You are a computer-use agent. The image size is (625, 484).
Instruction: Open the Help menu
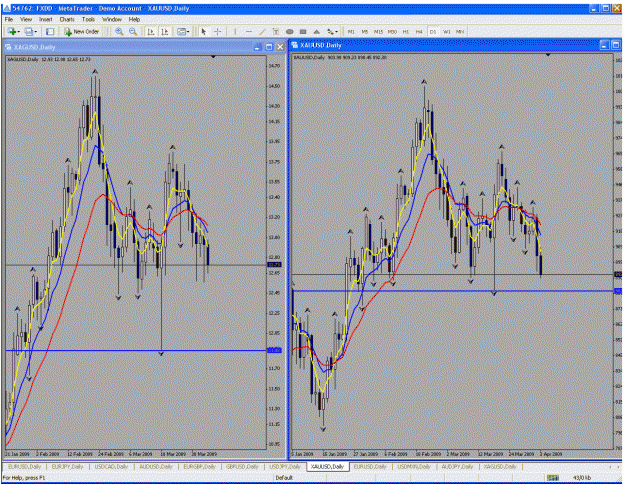[134, 19]
